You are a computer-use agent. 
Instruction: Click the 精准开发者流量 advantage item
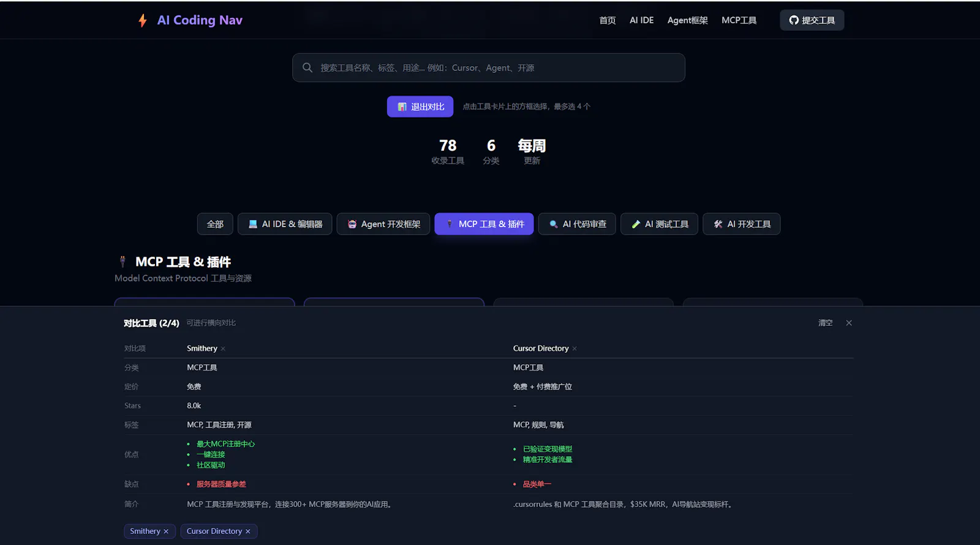point(548,460)
